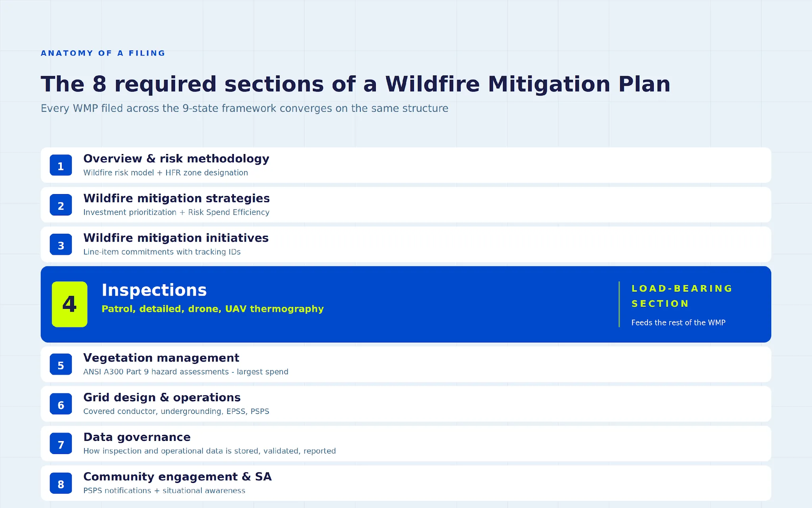Select 'How inspection and operational data is stored' text
812x508 pixels.
(x=171, y=451)
